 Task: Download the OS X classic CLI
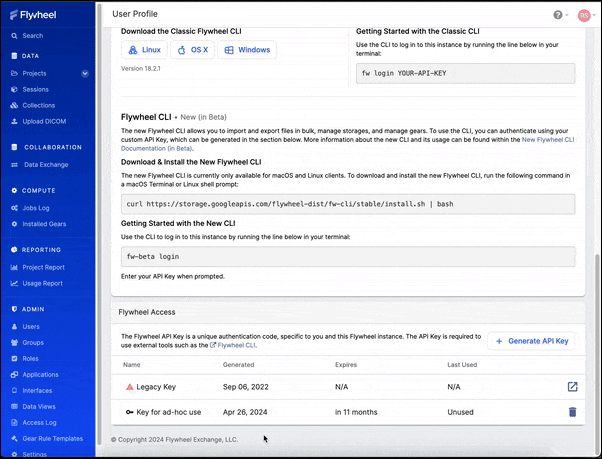pyautogui.click(x=193, y=50)
